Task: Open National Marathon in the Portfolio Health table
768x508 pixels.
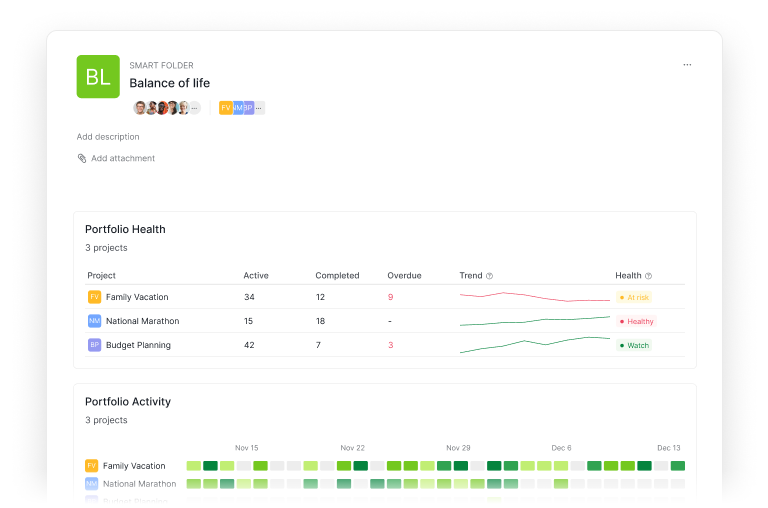Action: point(143,321)
